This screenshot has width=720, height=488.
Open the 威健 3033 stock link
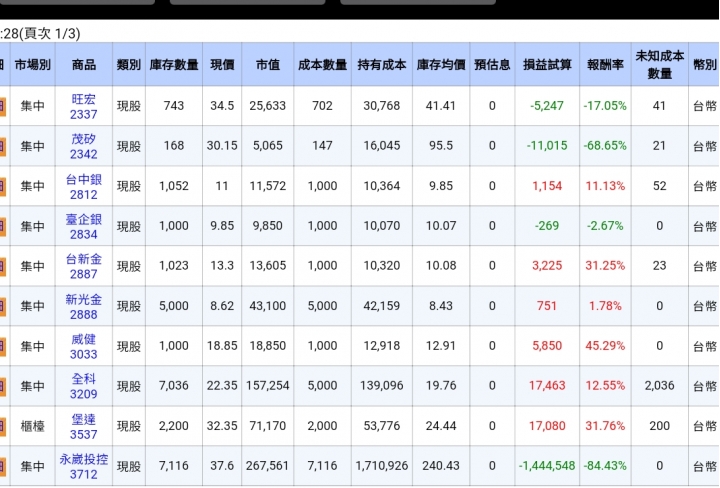point(84,347)
